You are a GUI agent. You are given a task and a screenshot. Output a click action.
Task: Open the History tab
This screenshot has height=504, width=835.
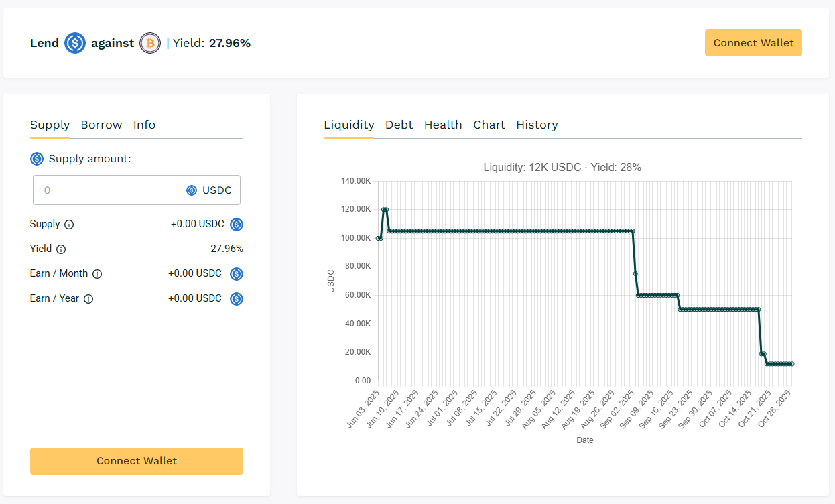[x=537, y=125]
